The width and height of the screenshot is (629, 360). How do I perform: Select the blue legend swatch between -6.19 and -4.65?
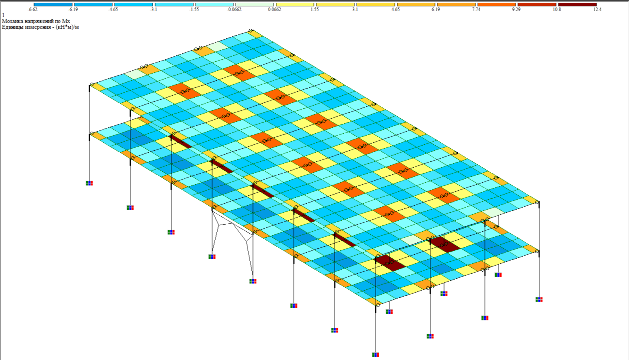(93, 4)
